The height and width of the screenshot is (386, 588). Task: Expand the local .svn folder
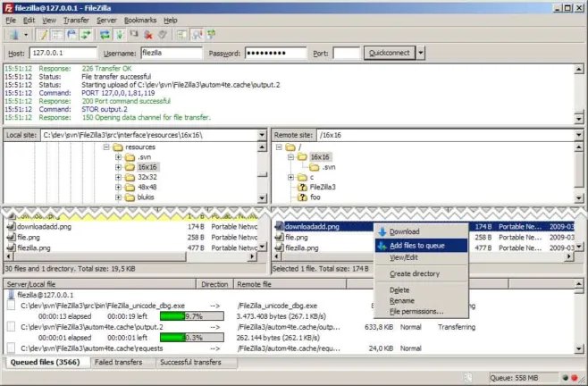[118, 157]
